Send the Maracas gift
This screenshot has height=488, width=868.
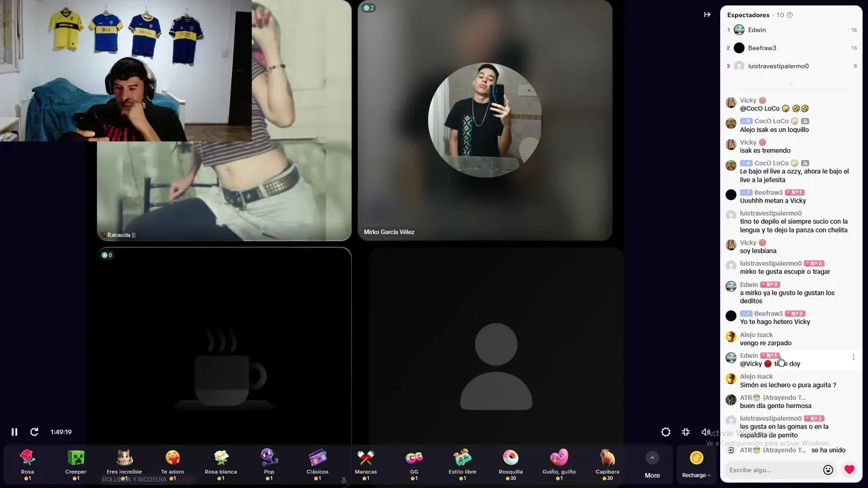point(366,464)
